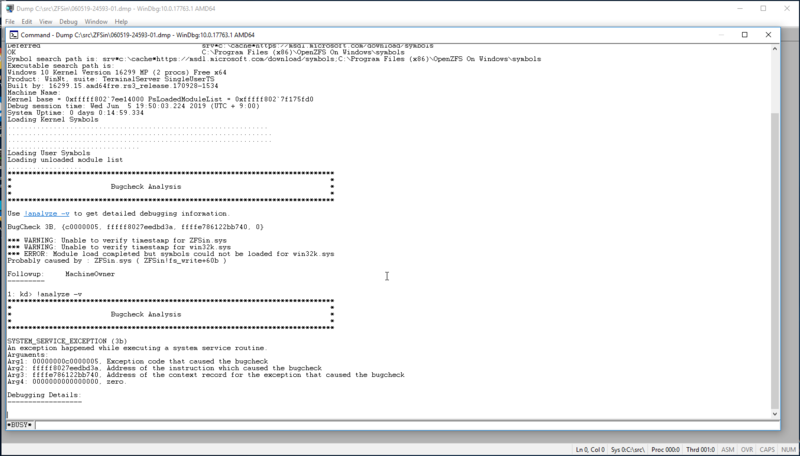Image resolution: width=800 pixels, height=456 pixels.
Task: Click the Command window icon
Action: (x=14, y=35)
